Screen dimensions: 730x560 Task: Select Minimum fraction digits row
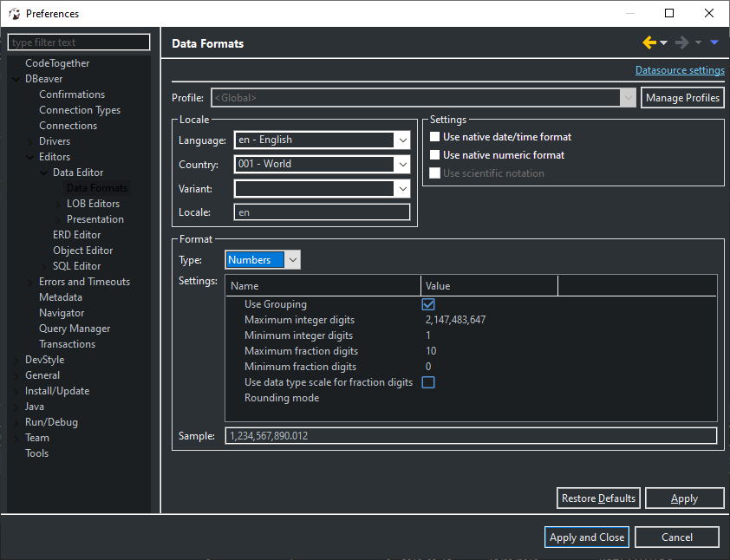click(471, 367)
